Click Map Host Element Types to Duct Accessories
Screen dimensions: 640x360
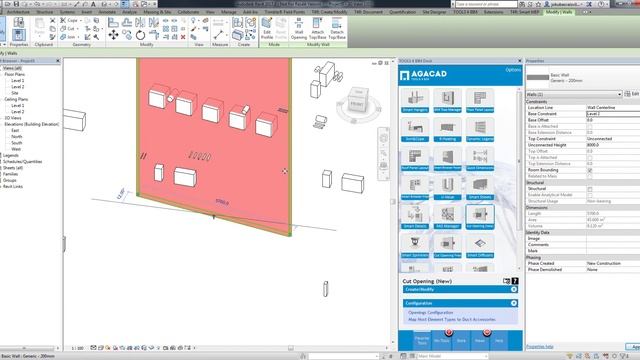(452, 320)
